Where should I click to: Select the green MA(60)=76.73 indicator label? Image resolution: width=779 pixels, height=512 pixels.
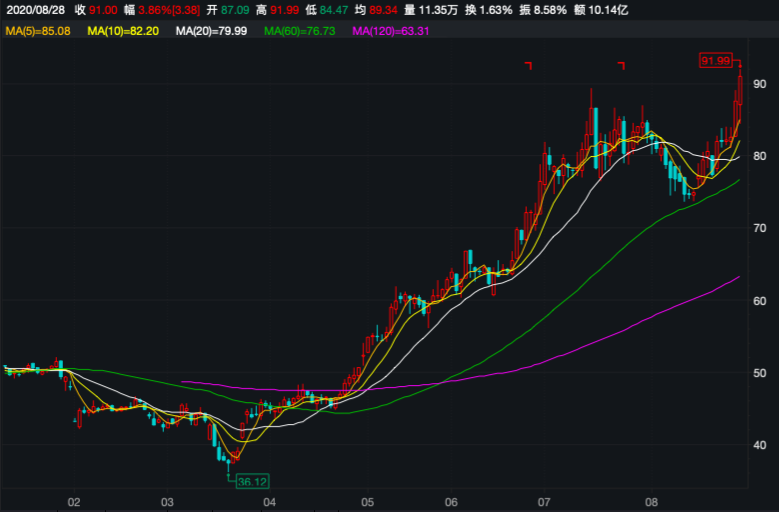pyautogui.click(x=299, y=32)
